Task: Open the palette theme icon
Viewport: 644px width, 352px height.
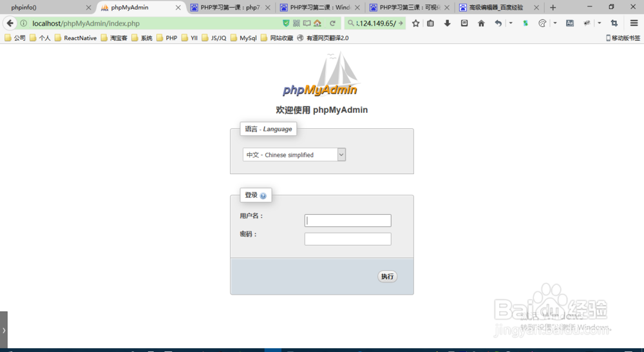Action: [542, 23]
